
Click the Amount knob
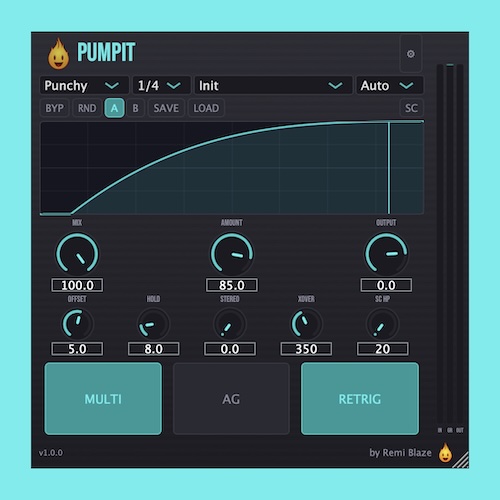[x=232, y=254]
